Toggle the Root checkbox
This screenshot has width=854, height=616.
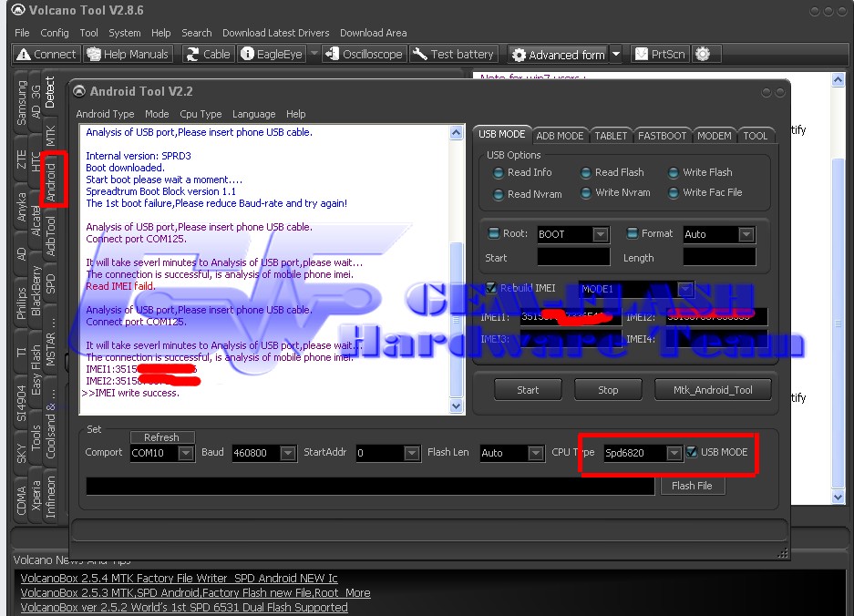[494, 233]
